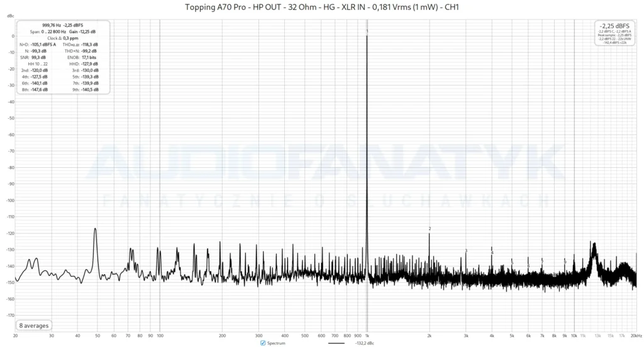The height and width of the screenshot is (347, 644).
Task: Click the noise hump peak near 12k
Action: point(594,244)
